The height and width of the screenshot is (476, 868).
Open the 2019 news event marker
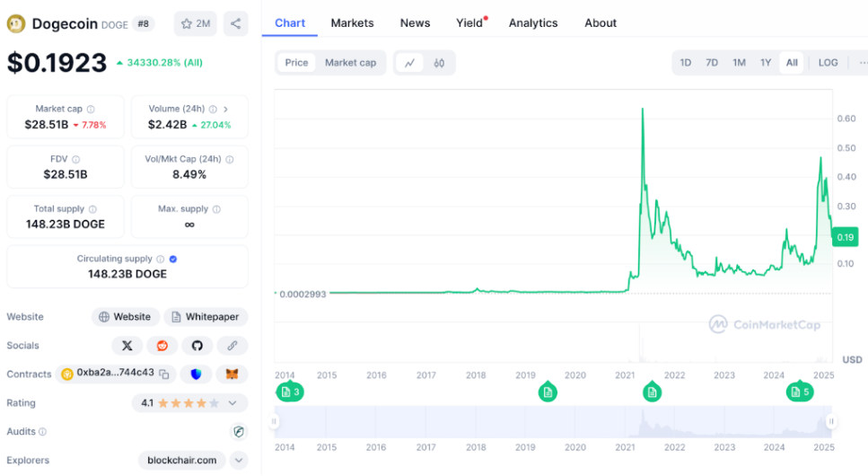[548, 392]
